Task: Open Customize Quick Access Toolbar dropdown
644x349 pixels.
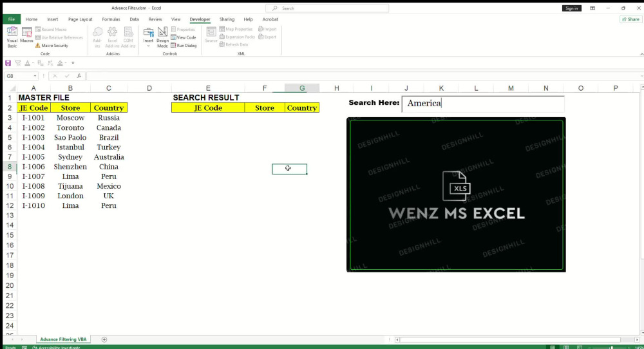Action: 73,63
